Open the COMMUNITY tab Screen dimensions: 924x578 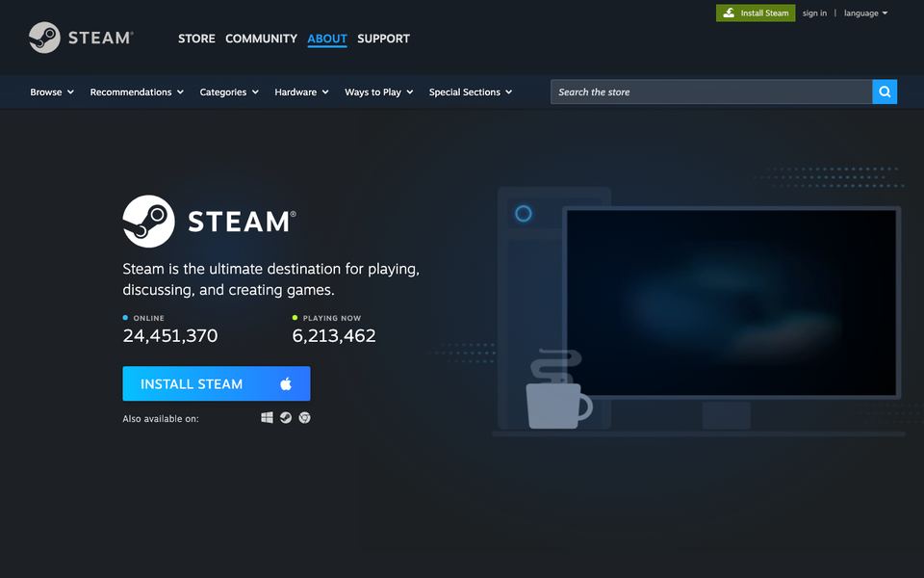tap(261, 39)
